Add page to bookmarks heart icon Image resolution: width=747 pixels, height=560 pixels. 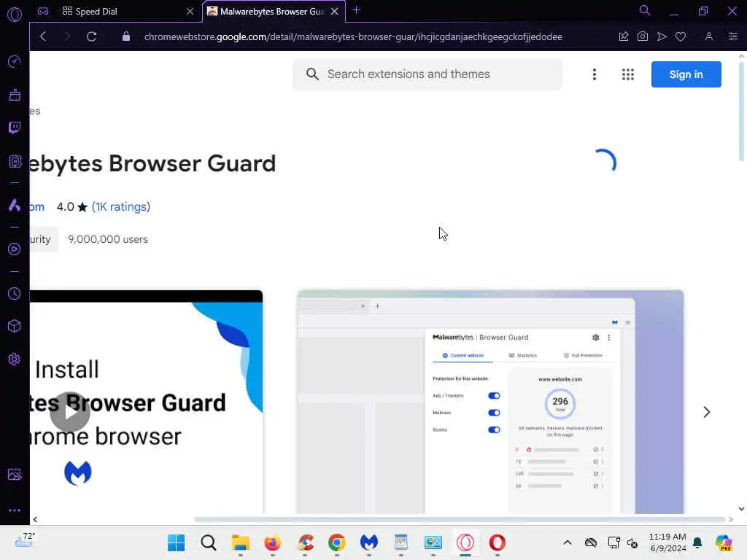(x=681, y=36)
